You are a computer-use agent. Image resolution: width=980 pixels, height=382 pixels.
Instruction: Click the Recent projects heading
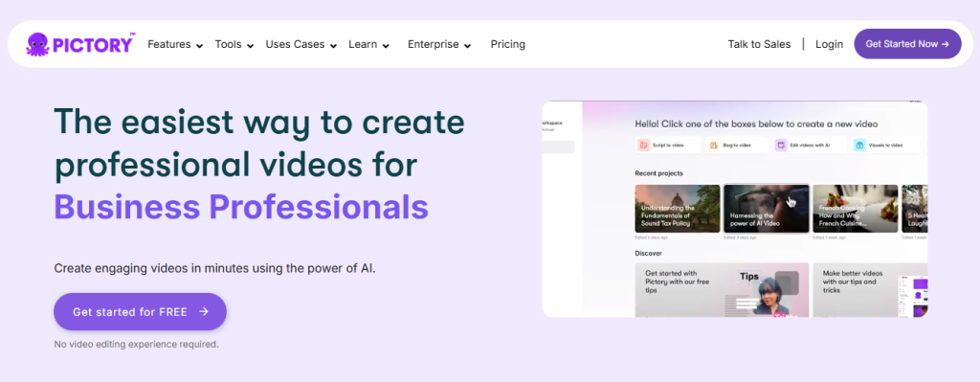coord(658,173)
